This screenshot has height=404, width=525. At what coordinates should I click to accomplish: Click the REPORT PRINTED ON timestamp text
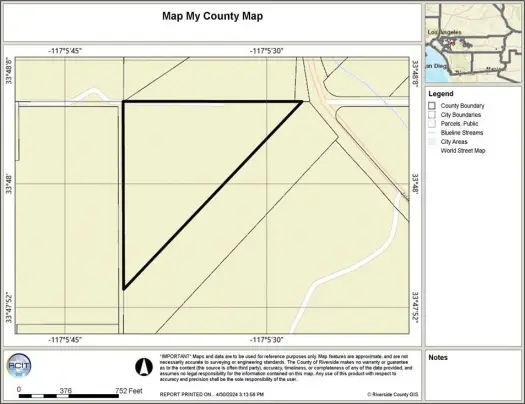[x=212, y=394]
